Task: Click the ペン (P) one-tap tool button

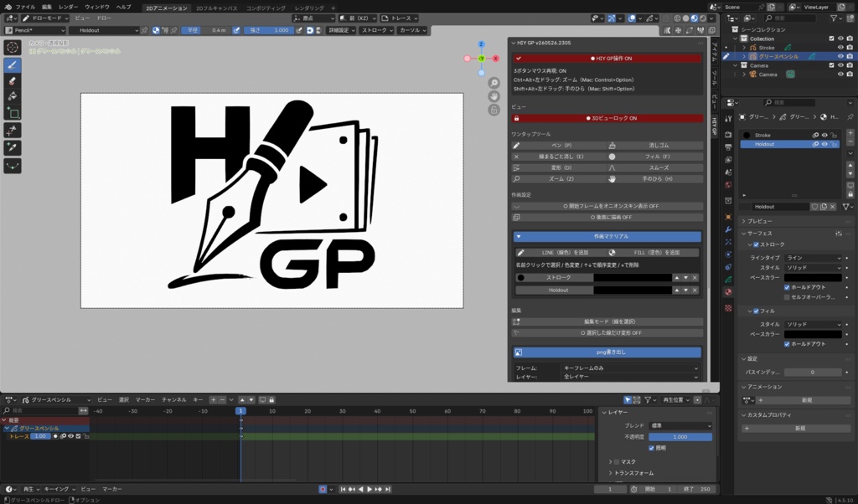Action: pyautogui.click(x=559, y=146)
